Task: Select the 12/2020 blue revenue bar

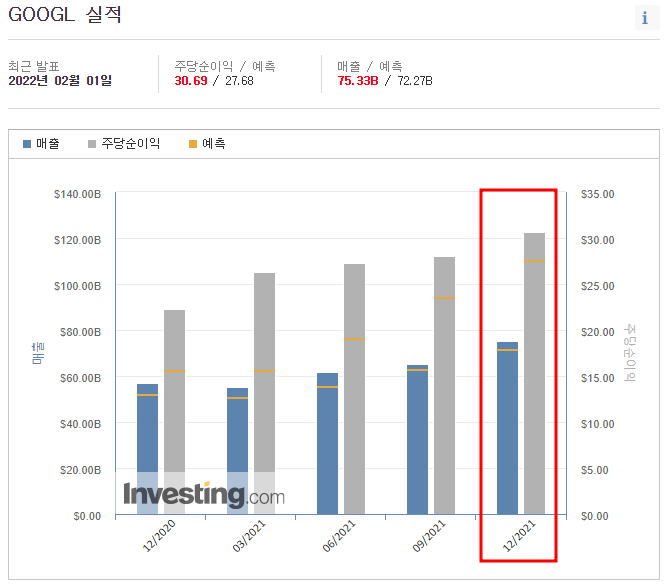Action: 147,449
